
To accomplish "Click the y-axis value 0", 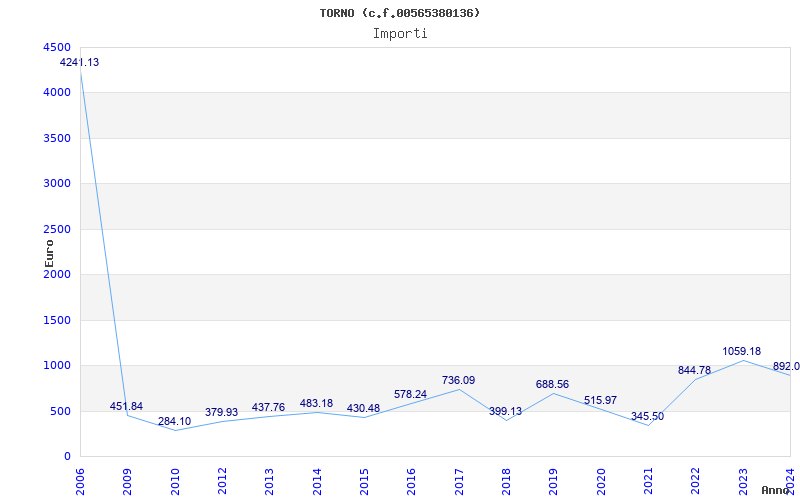I will point(67,457).
